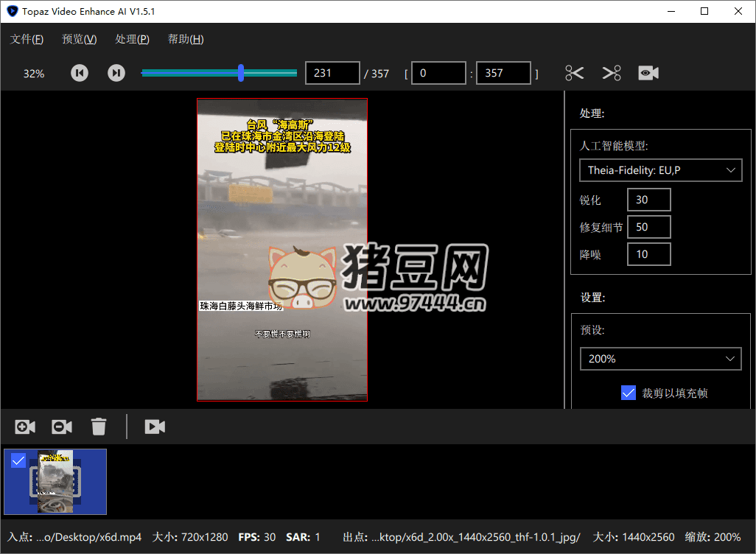Jump to first frame with skip-back control

[79, 73]
